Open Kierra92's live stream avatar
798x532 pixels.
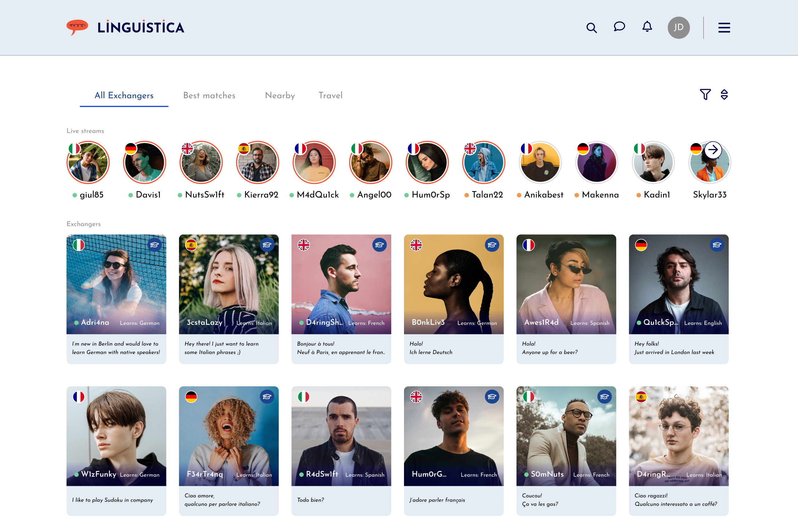(x=257, y=162)
